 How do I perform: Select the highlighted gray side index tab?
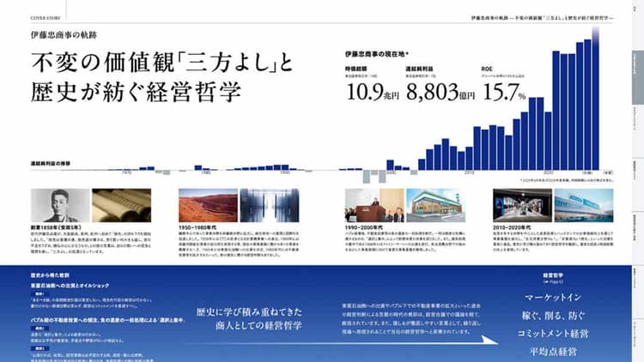(637, 76)
